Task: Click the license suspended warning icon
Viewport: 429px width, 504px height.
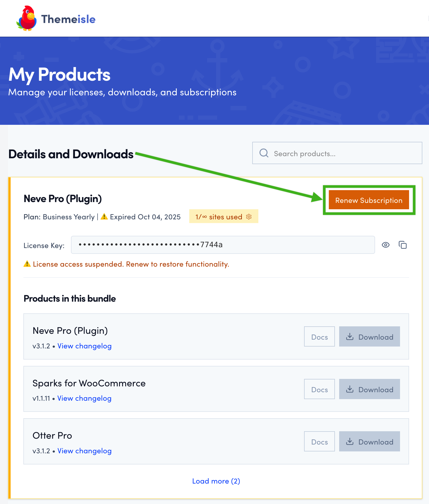Action: (27, 264)
